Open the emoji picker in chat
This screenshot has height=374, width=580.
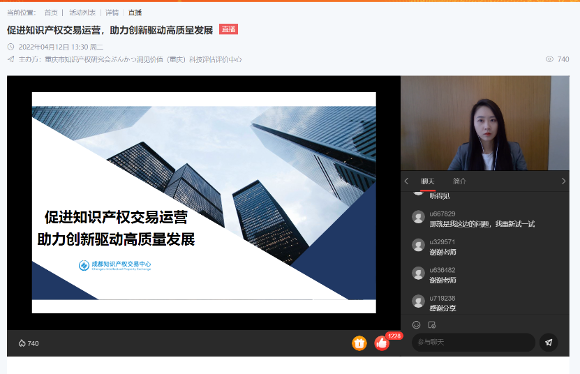pyautogui.click(x=416, y=325)
